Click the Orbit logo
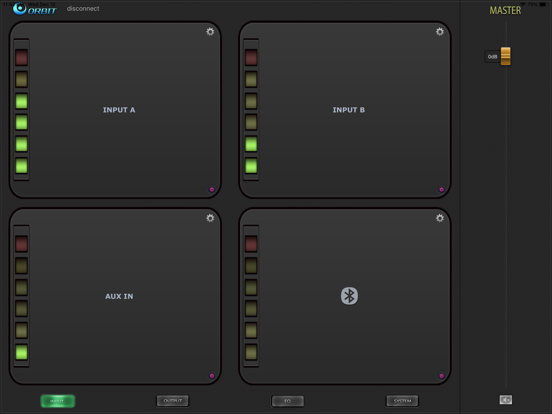Viewport: 552px width, 414px height. 34,9
